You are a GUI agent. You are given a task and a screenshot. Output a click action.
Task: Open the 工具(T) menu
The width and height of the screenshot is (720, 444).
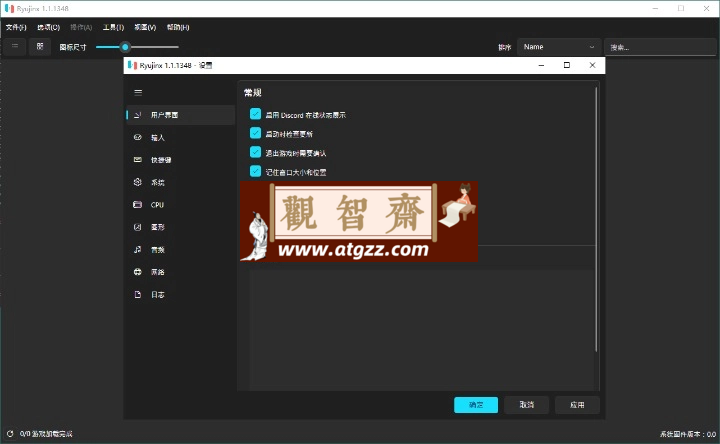tap(113, 27)
